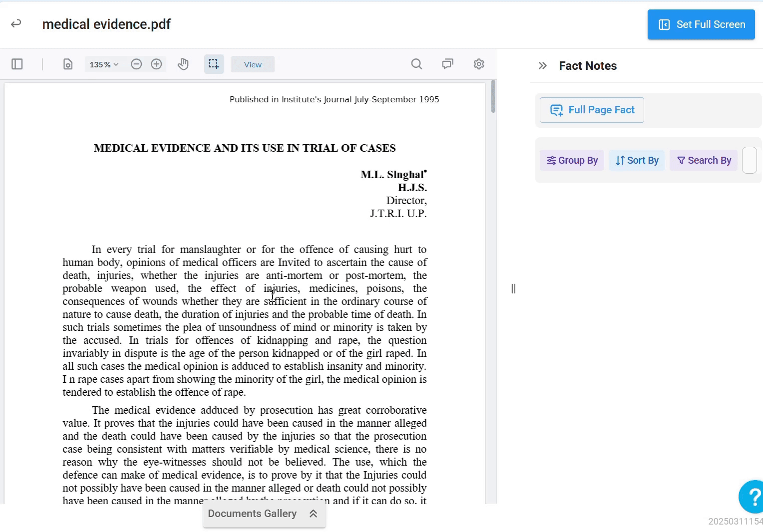Select the hand pan tool
Screen dimensions: 763x532
tap(183, 64)
